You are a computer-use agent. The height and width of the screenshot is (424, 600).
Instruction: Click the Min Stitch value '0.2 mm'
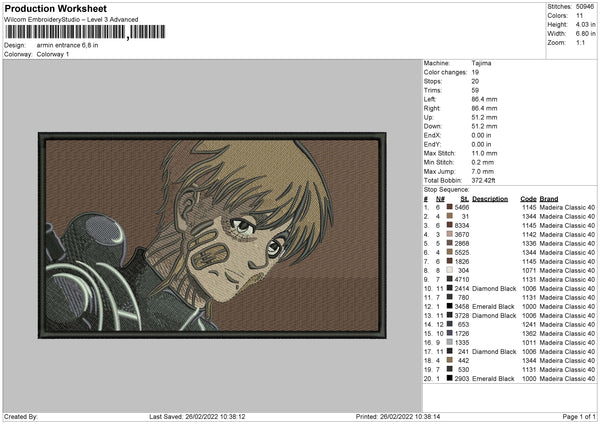click(483, 162)
